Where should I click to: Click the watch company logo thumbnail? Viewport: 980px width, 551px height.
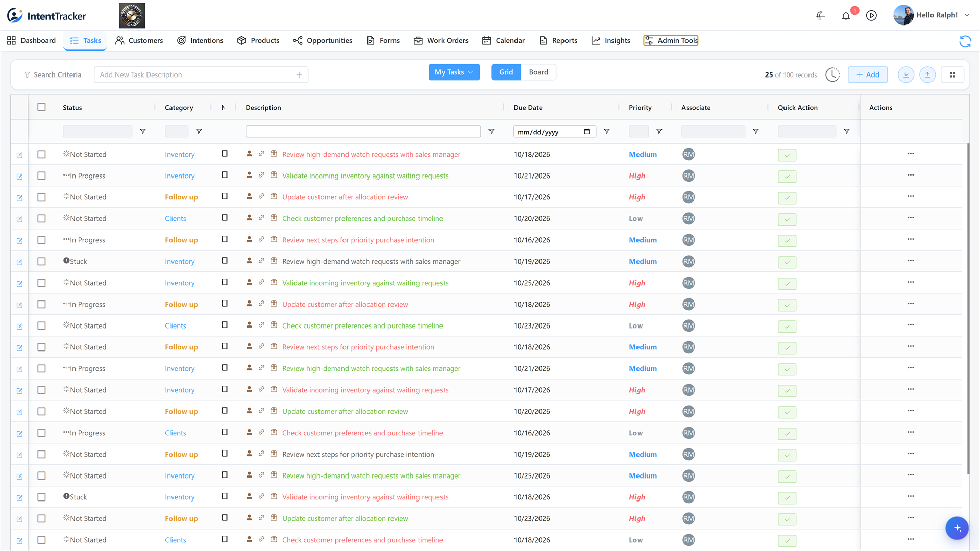pyautogui.click(x=132, y=15)
